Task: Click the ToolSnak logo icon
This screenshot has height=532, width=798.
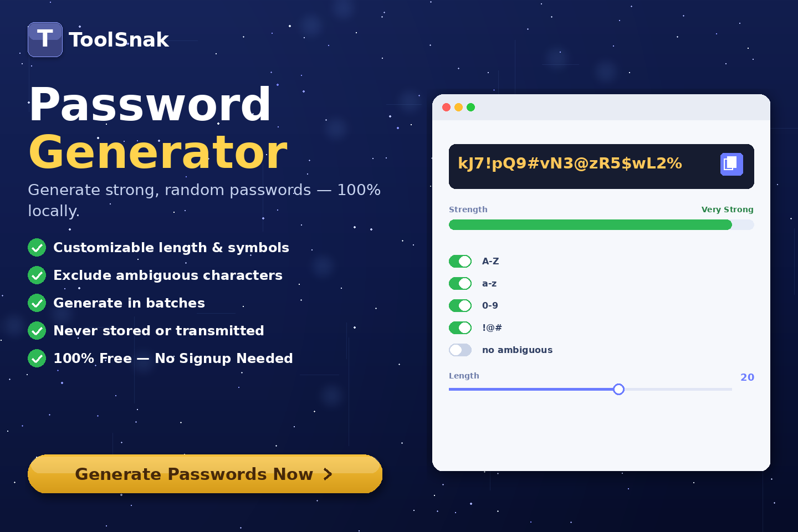Action: click(45, 39)
